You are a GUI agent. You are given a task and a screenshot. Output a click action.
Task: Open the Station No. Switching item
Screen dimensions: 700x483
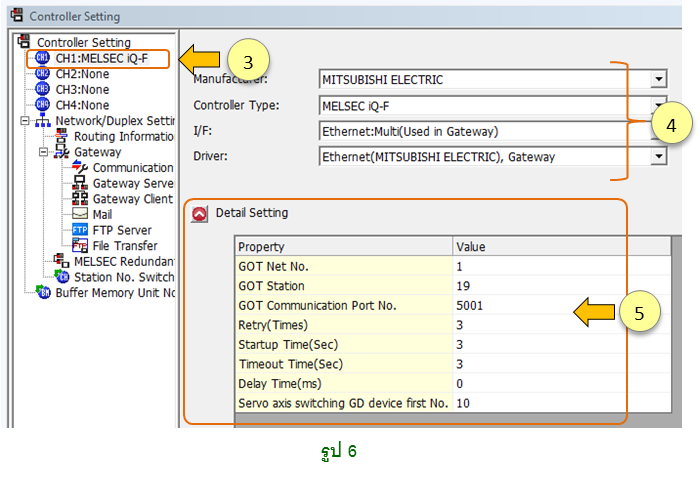click(x=124, y=277)
